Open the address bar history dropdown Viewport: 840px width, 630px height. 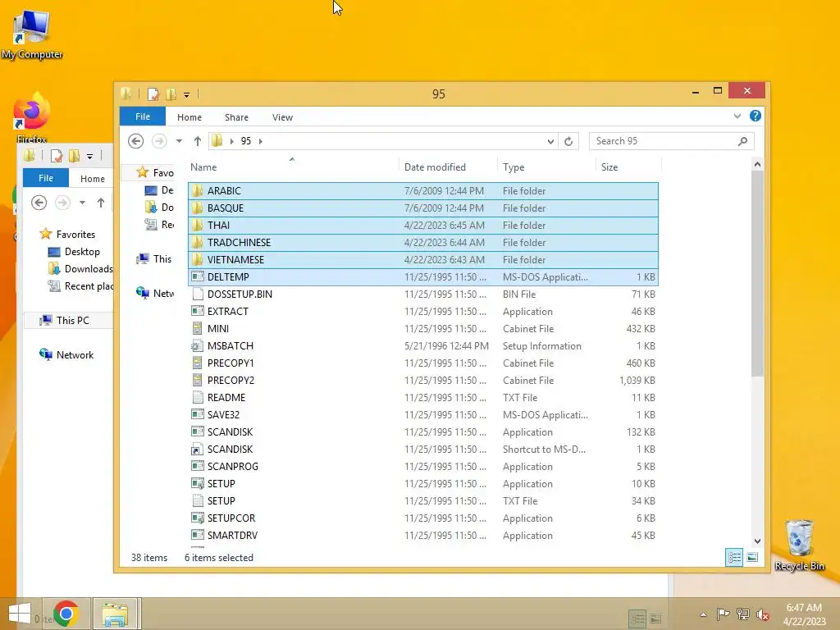click(x=550, y=141)
